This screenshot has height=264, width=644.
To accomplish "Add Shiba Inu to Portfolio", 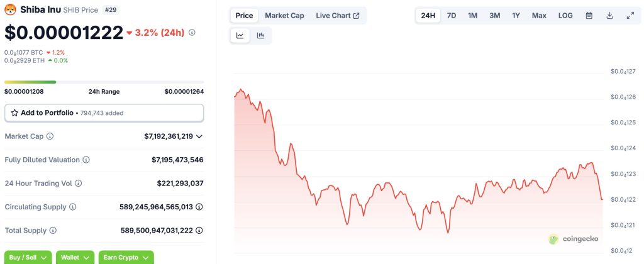I will [x=104, y=113].
